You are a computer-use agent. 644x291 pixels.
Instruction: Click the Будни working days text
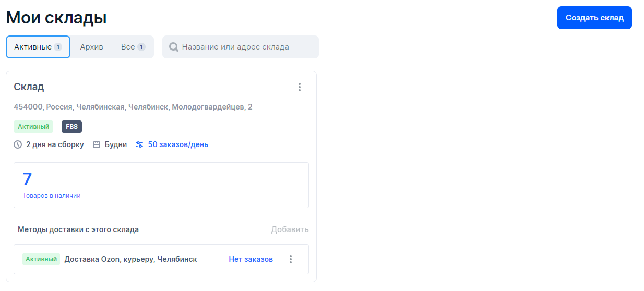116,144
